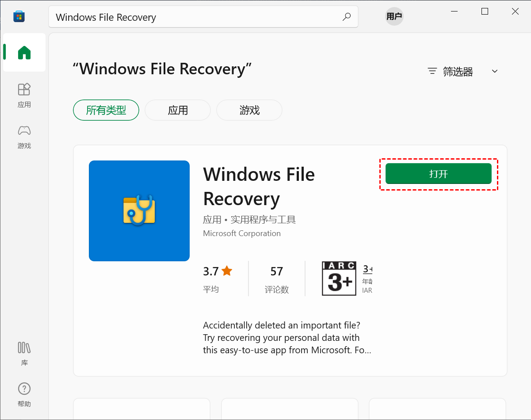Close the Store window

click(515, 11)
